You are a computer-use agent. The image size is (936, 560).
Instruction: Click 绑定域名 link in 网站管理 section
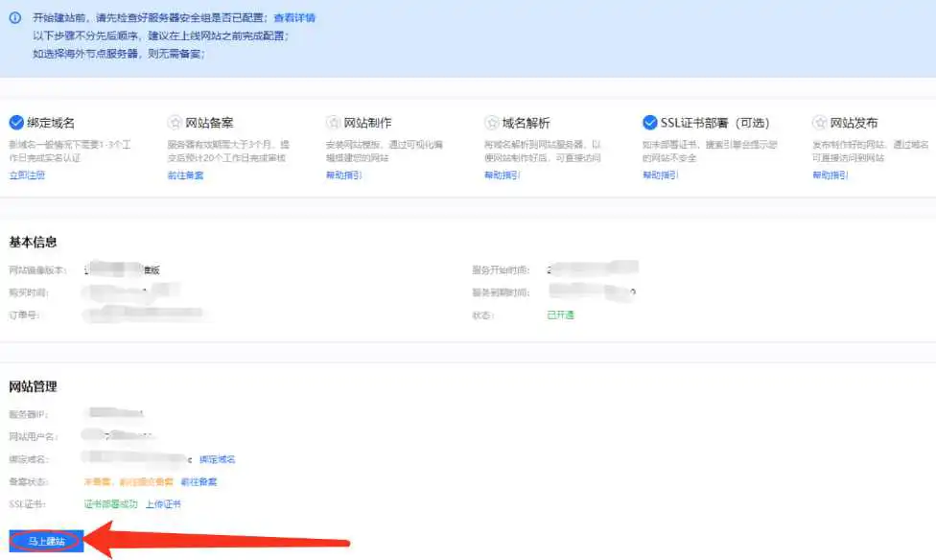coord(218,459)
